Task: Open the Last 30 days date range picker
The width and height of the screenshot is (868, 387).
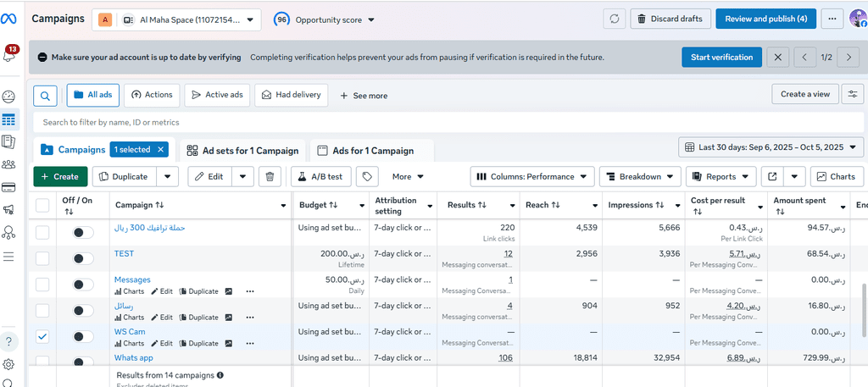Action: [771, 147]
